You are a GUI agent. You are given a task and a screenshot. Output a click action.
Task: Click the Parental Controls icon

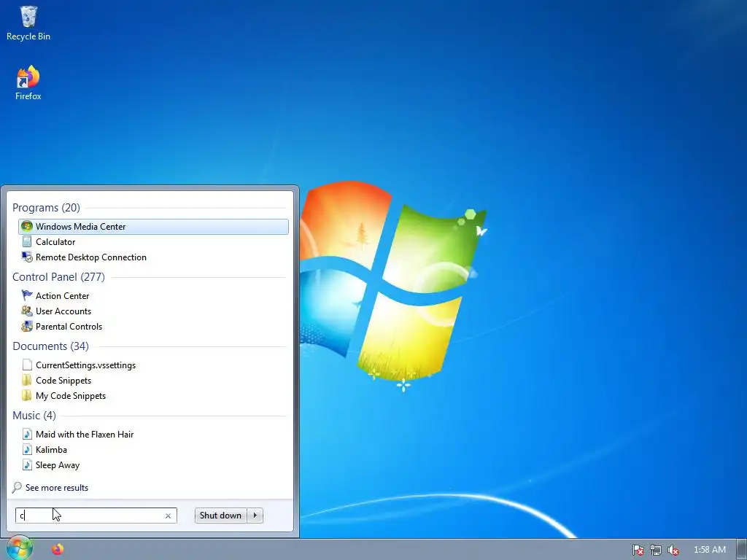click(x=27, y=326)
